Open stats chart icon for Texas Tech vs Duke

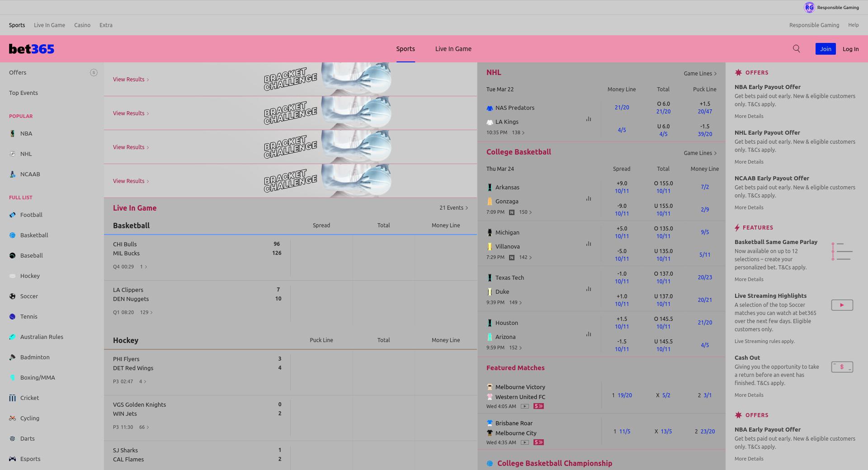tap(589, 289)
